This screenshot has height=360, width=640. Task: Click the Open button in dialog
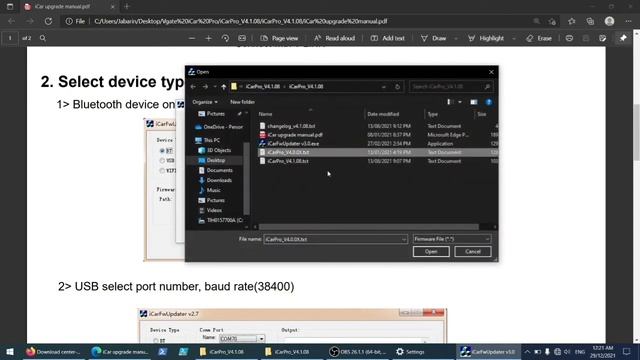pos(431,251)
